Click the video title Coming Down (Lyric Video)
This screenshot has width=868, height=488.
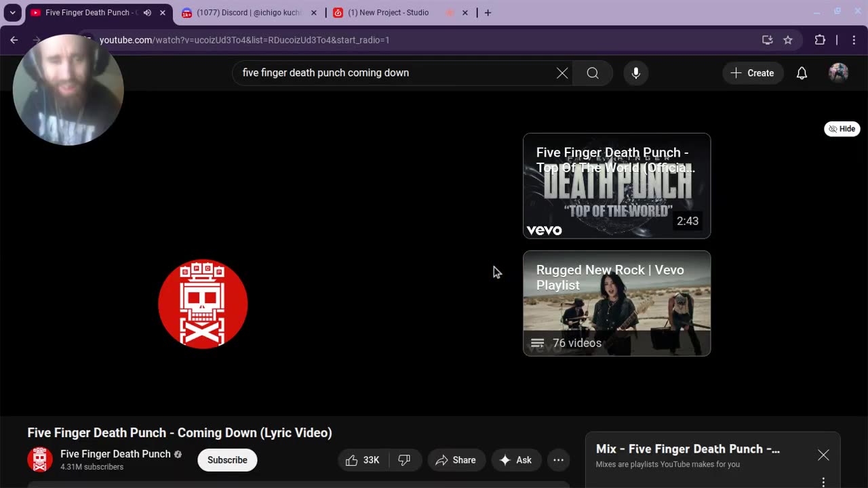(x=180, y=432)
